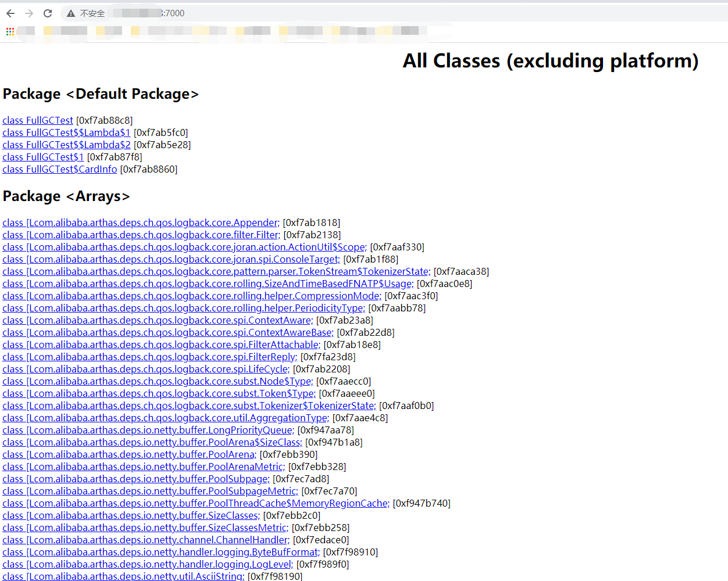Open class FullGCTest$1 link

click(x=43, y=157)
